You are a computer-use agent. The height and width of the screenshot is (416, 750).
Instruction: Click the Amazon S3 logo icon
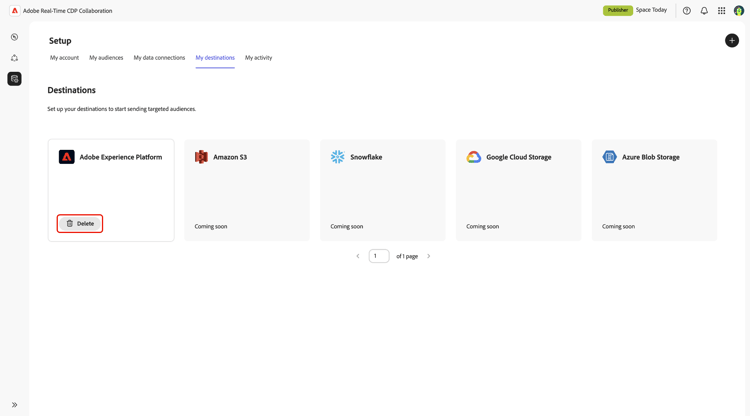[x=201, y=157]
